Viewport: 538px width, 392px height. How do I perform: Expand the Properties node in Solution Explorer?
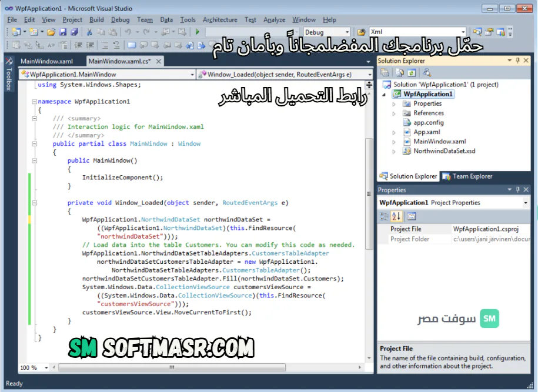[394, 104]
